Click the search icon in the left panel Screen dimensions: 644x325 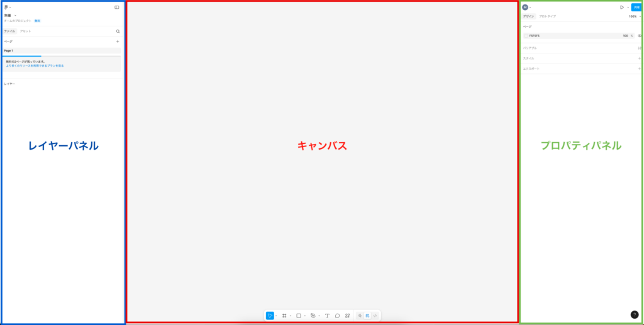tap(118, 31)
